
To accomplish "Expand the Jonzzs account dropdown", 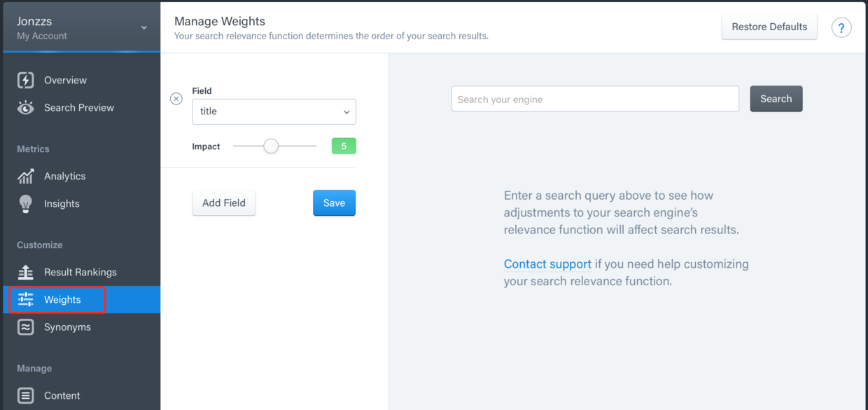I will [143, 28].
